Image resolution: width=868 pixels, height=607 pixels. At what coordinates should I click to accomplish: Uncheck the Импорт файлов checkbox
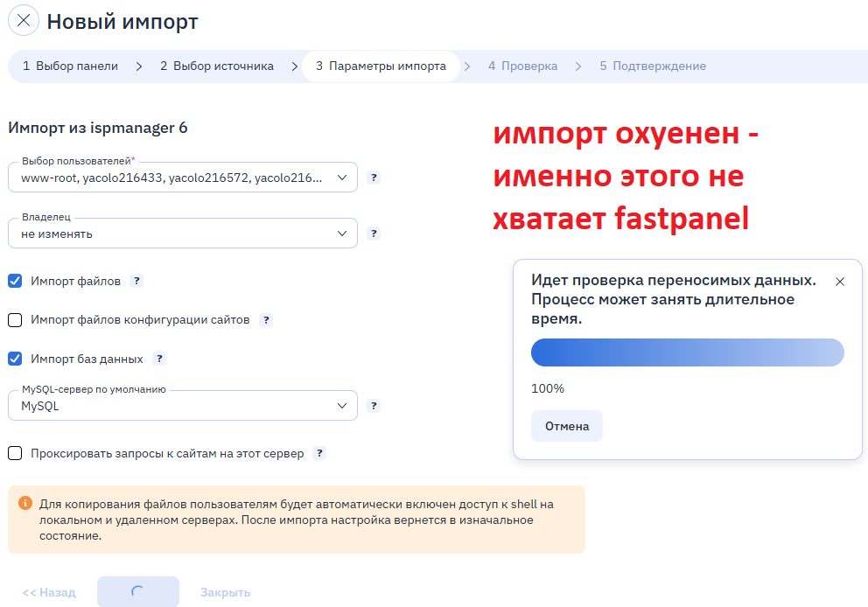pyautogui.click(x=15, y=281)
